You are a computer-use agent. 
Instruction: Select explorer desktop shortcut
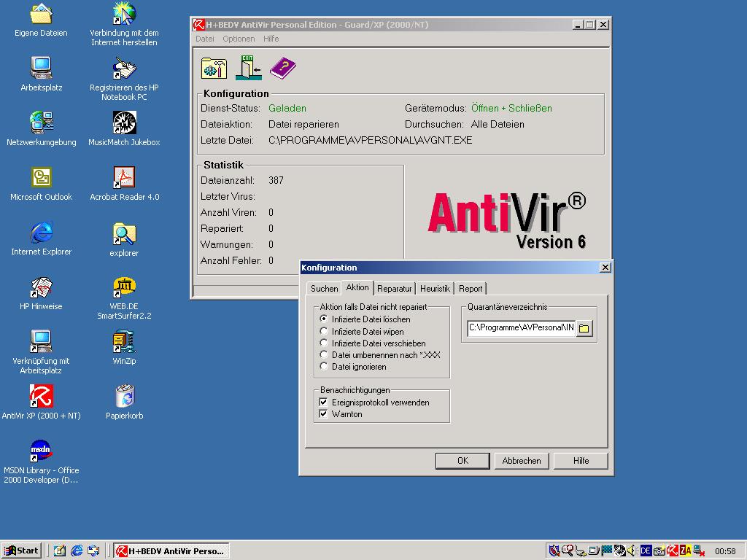pyautogui.click(x=124, y=240)
